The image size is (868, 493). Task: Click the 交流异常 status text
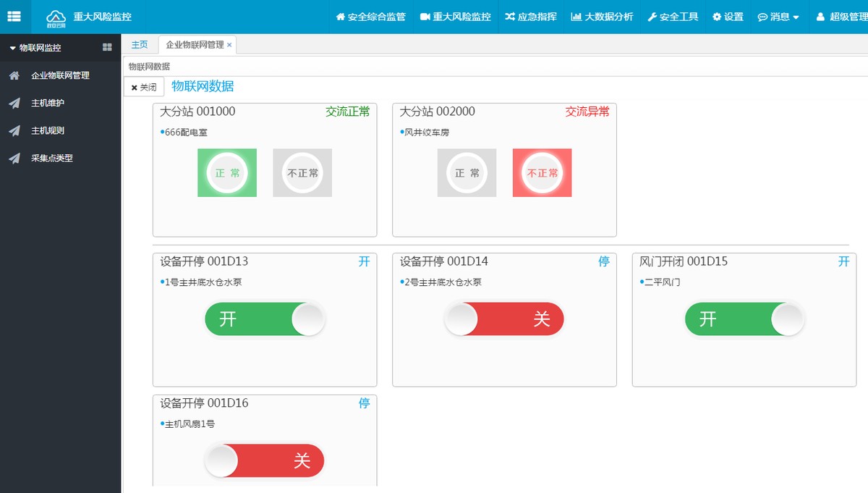point(587,111)
